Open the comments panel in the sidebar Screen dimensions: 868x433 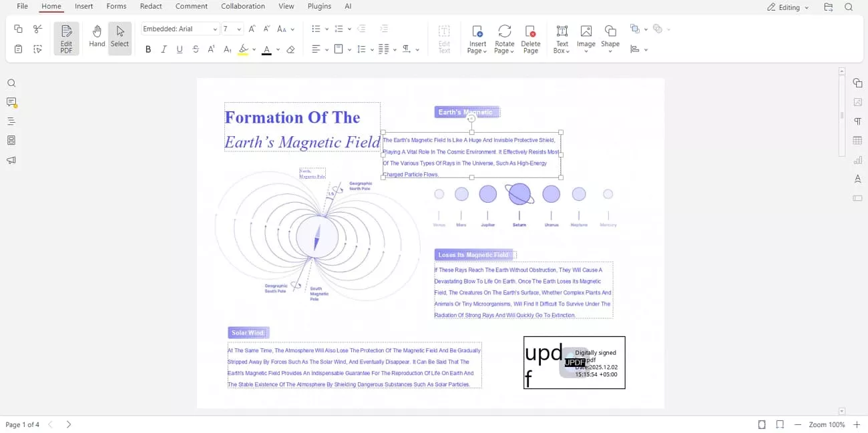[x=11, y=102]
